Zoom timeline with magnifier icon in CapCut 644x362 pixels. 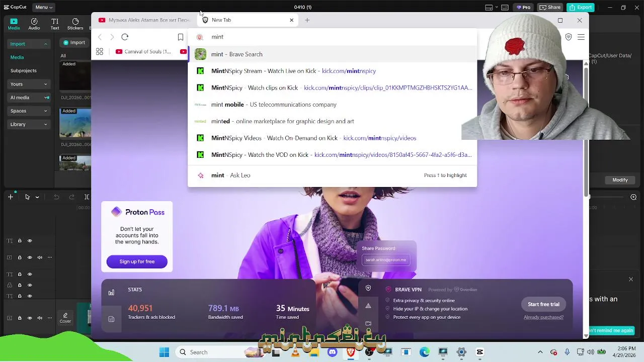point(633,197)
